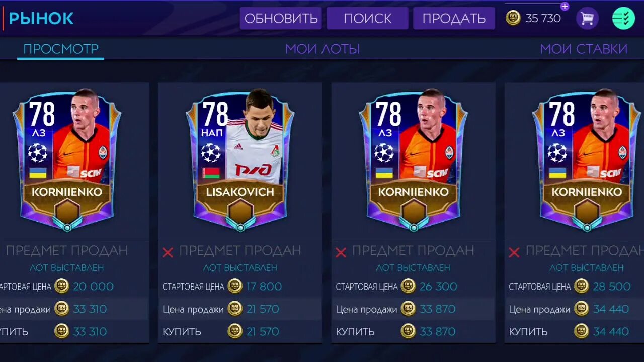Buy Korniienko via Купить 34 440
The width and height of the screenshot is (644, 362).
574,331
